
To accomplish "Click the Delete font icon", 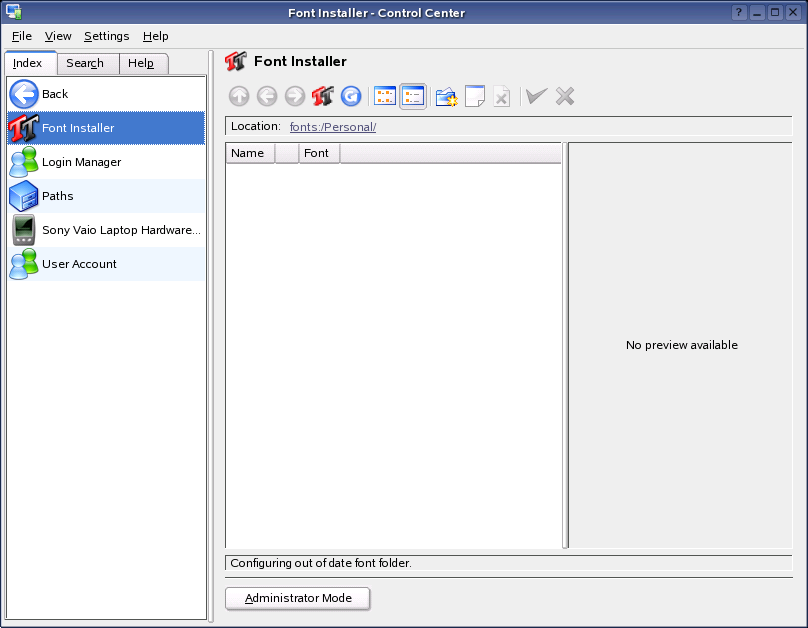I will coord(502,96).
